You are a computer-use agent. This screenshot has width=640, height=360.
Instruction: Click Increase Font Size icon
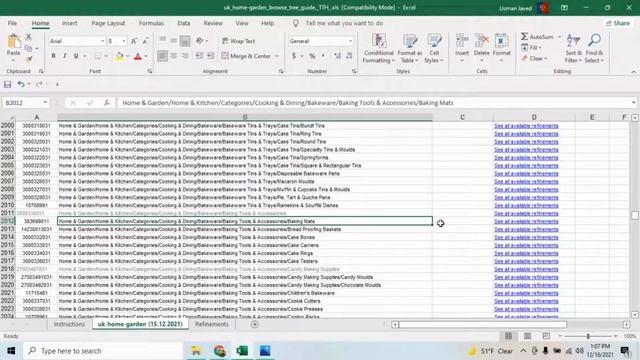[x=134, y=41]
